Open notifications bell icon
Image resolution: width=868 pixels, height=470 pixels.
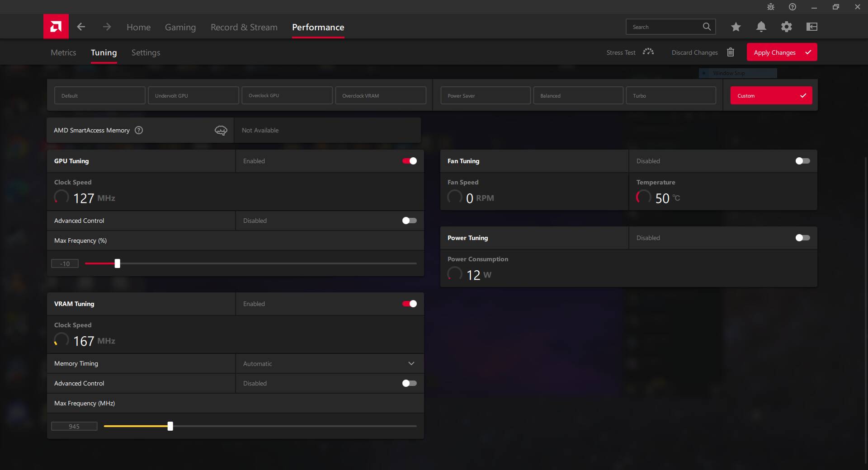point(761,27)
